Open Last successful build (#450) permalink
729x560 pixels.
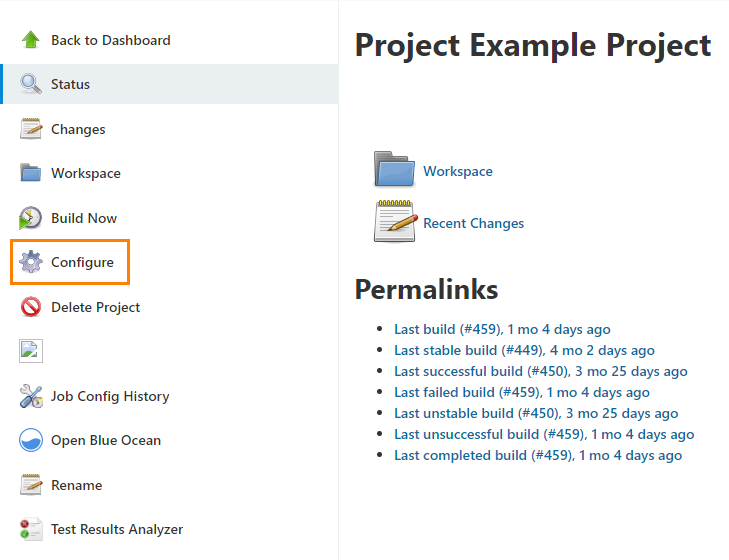(541, 371)
